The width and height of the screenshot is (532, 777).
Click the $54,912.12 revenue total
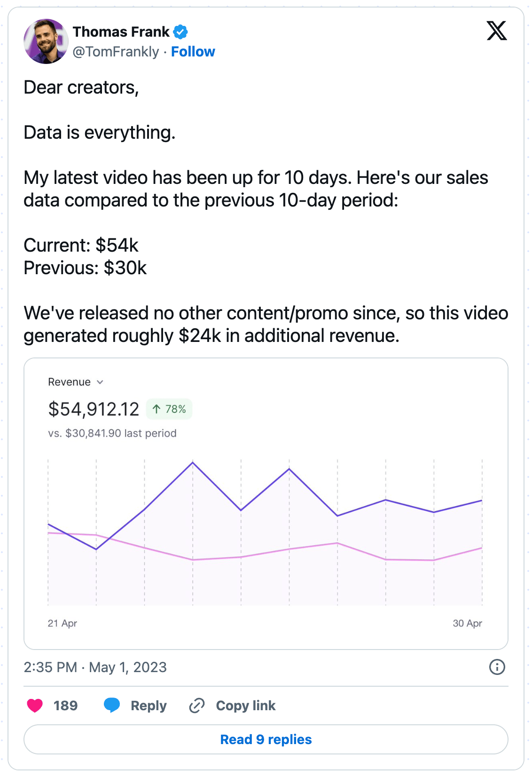(x=94, y=409)
